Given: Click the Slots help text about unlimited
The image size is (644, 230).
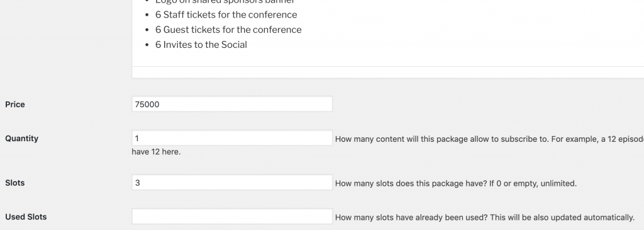Looking at the screenshot, I should [x=456, y=183].
